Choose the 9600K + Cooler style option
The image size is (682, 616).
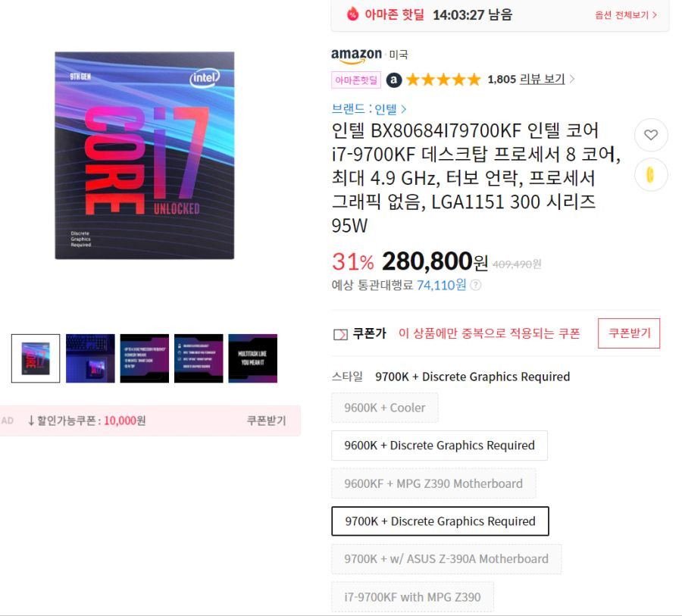click(x=384, y=408)
